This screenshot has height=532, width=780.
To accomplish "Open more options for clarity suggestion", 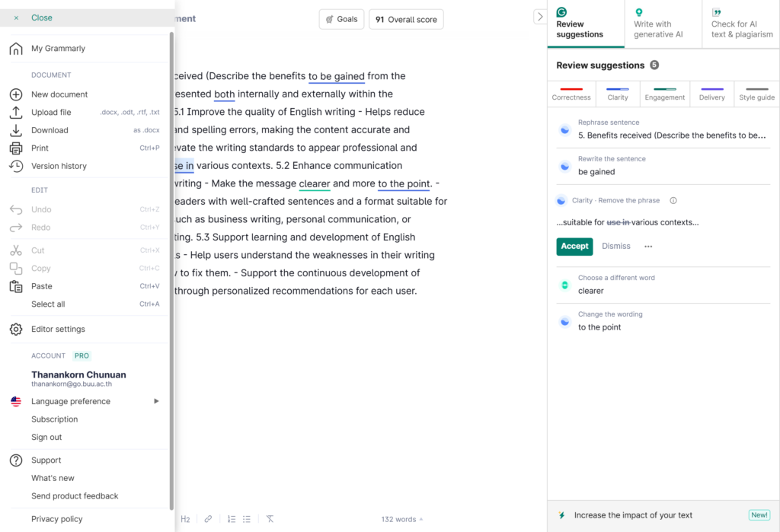I will (648, 247).
